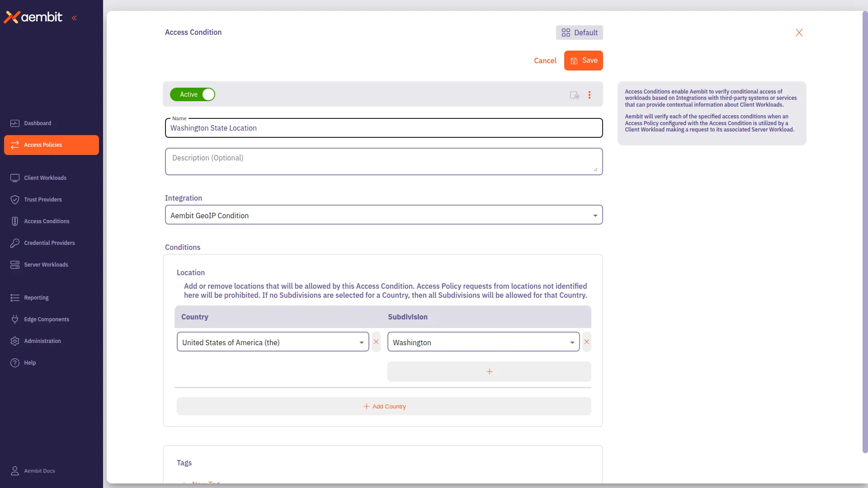
Task: Click the user profile icon
Action: tap(15, 471)
